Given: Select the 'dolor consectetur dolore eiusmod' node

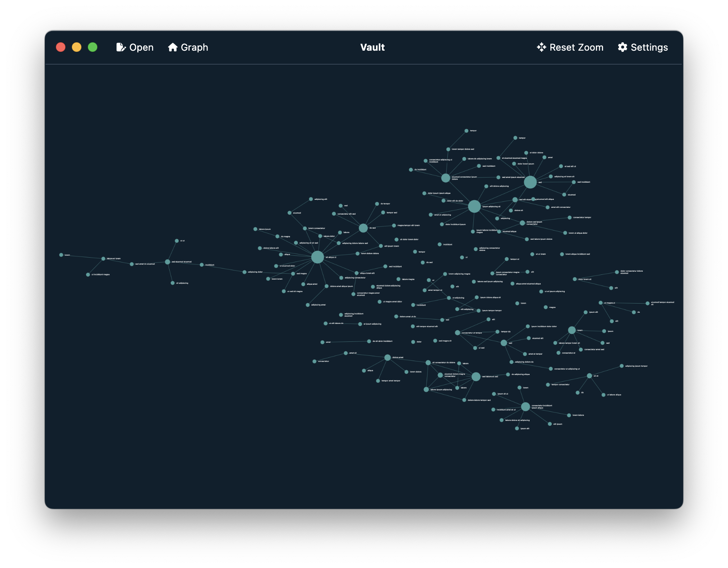Looking at the screenshot, I should [617, 272].
